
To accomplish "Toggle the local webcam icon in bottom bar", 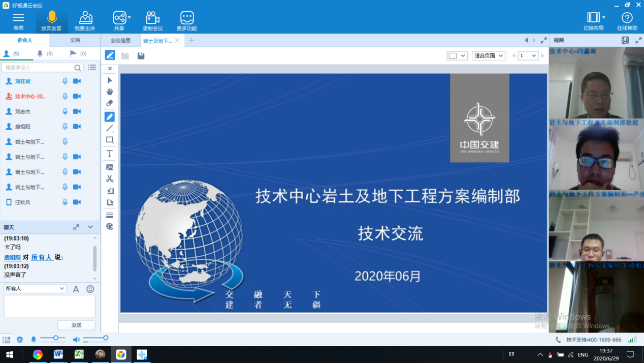I will 20,340.
